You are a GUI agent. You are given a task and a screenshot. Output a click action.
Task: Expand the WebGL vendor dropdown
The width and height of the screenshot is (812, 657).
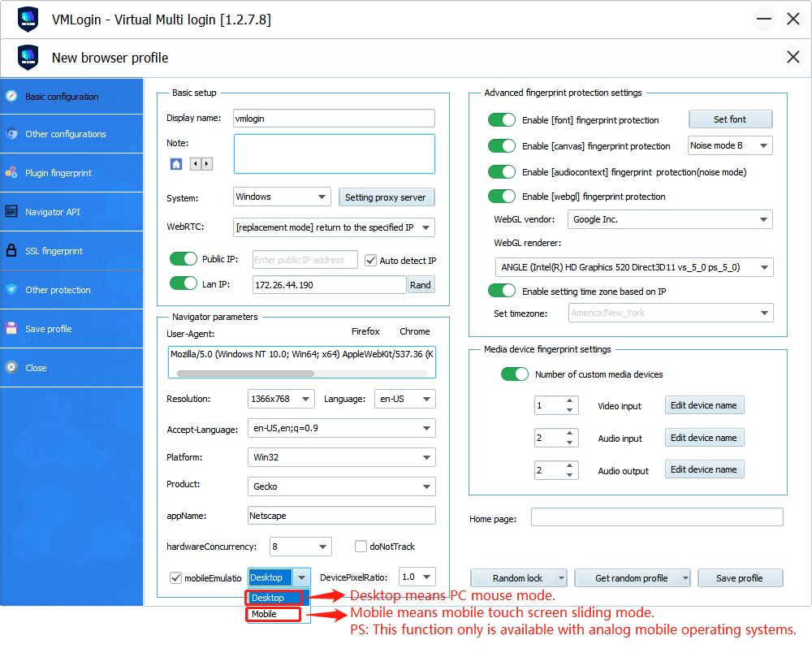669,219
